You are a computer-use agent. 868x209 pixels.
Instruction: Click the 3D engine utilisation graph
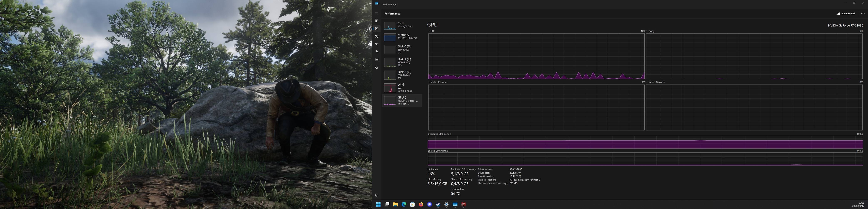536,56
